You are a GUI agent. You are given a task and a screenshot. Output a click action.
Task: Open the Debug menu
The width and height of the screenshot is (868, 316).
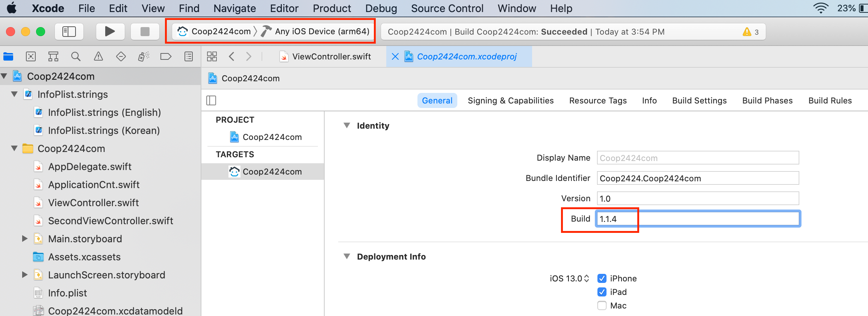(381, 8)
